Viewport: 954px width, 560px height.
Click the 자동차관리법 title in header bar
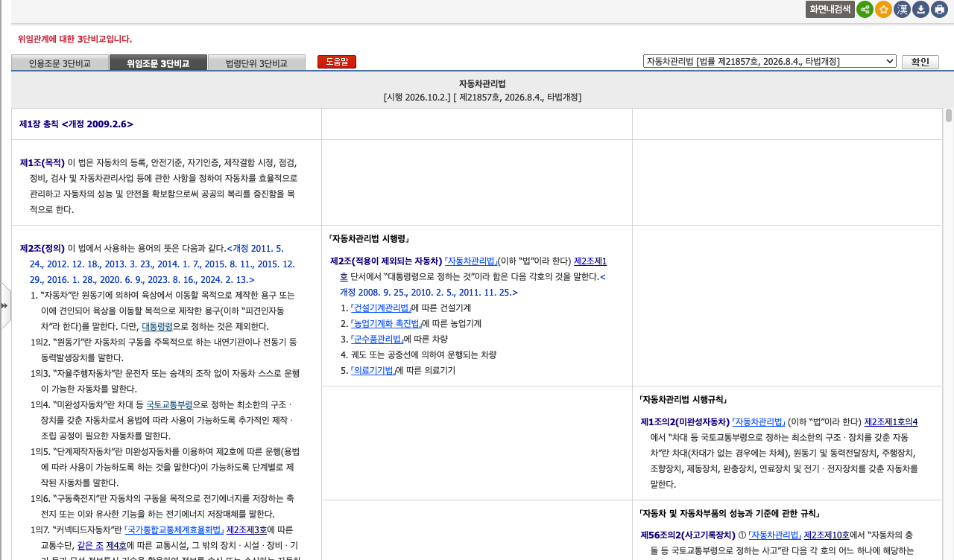tap(482, 83)
